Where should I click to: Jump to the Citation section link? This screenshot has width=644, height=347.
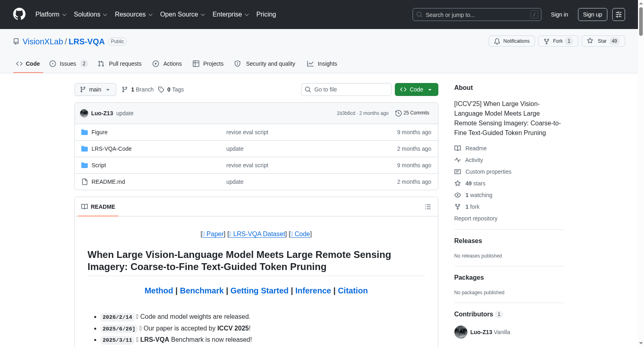(353, 291)
